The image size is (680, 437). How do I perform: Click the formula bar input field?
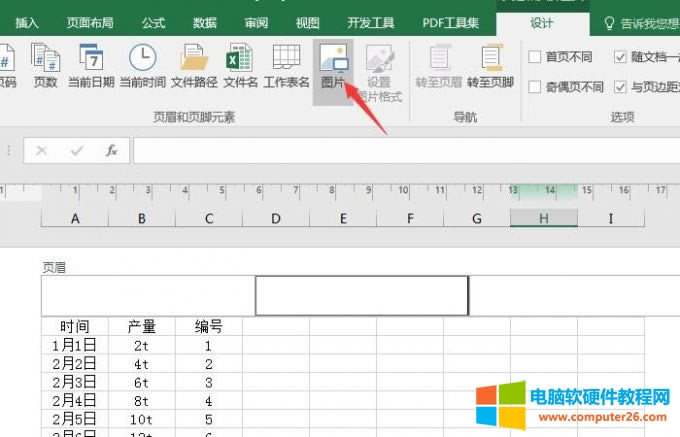[x=400, y=151]
